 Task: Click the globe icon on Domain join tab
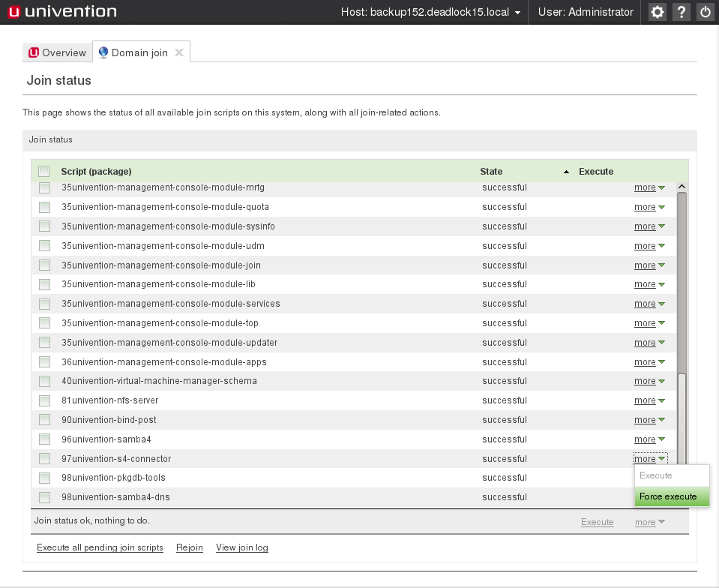103,52
